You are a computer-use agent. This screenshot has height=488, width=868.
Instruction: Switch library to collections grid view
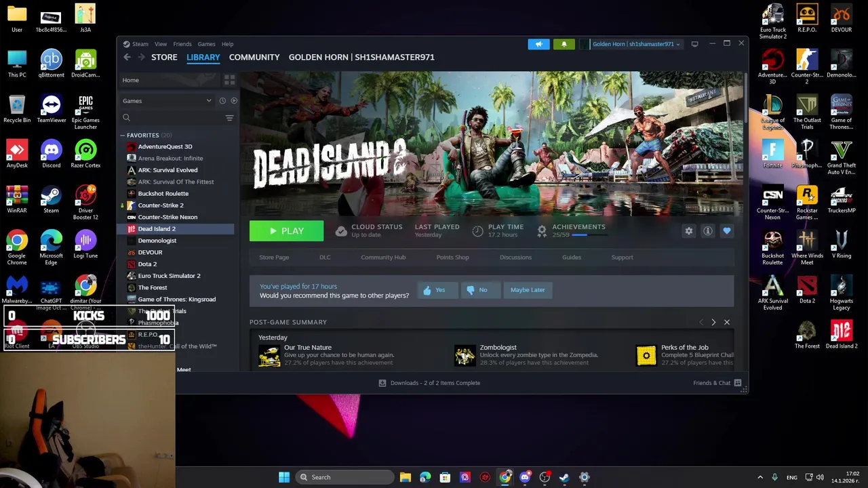(229, 80)
